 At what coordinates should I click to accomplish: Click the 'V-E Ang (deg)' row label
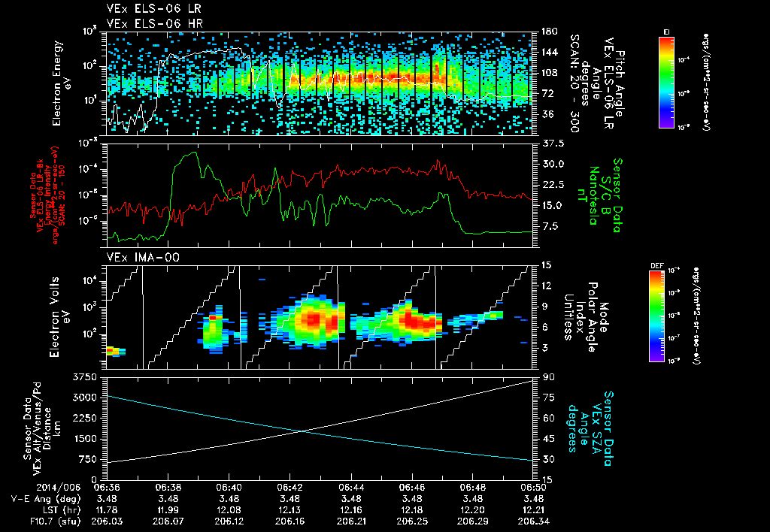coord(46,499)
